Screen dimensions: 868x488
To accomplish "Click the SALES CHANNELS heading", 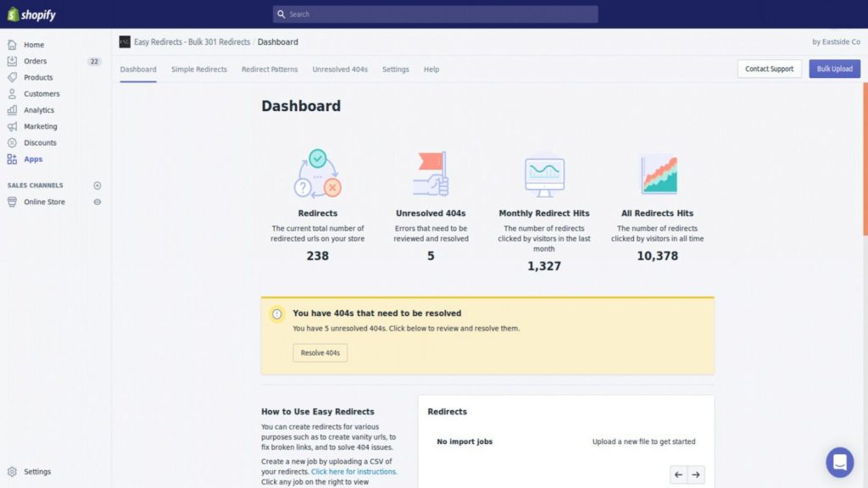I will pos(35,186).
